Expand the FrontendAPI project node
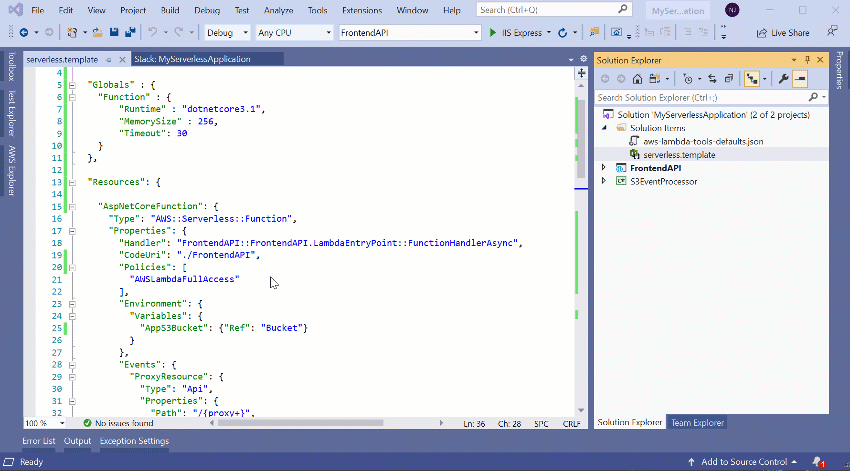The image size is (850, 471). pyautogui.click(x=603, y=168)
